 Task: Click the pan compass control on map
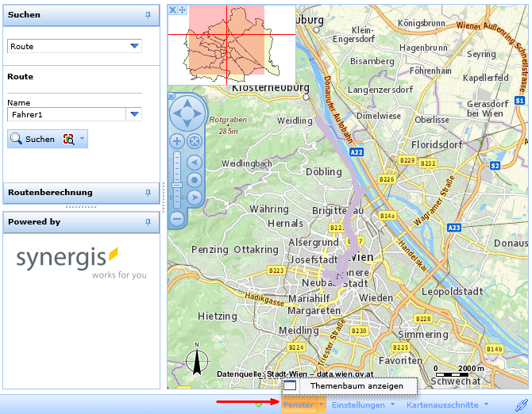187,113
